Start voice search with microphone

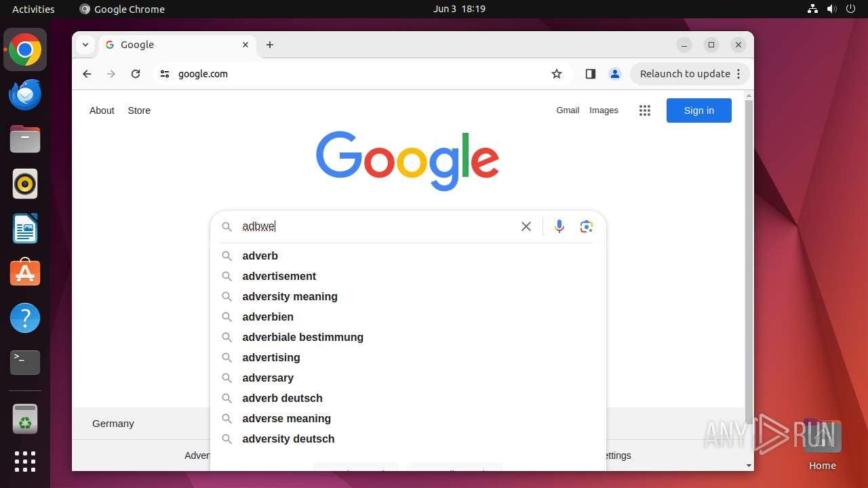559,226
